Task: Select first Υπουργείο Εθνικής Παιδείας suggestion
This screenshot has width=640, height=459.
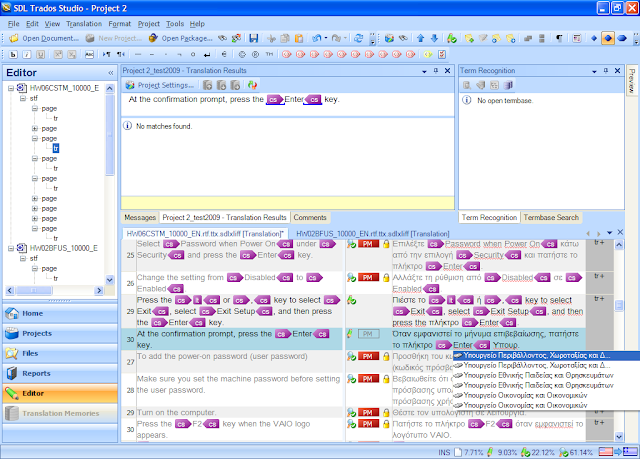Action: click(546, 375)
